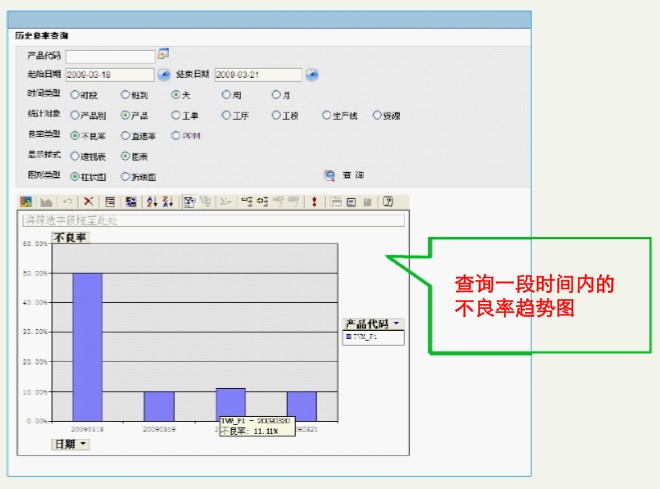Select the PPM yield type radio
This screenshot has height=489, width=660.
click(176, 136)
